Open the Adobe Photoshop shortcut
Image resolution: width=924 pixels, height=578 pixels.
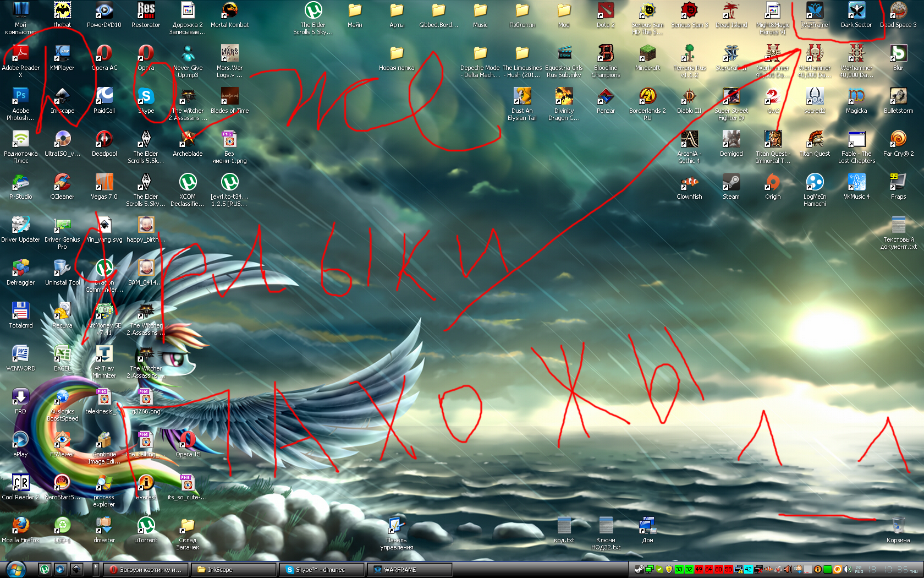(20, 105)
